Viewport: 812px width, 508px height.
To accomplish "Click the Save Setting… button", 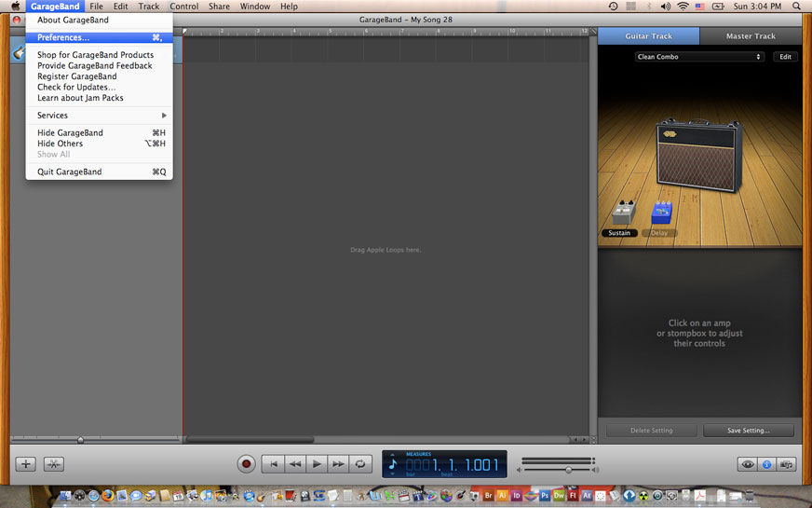I will [x=749, y=431].
